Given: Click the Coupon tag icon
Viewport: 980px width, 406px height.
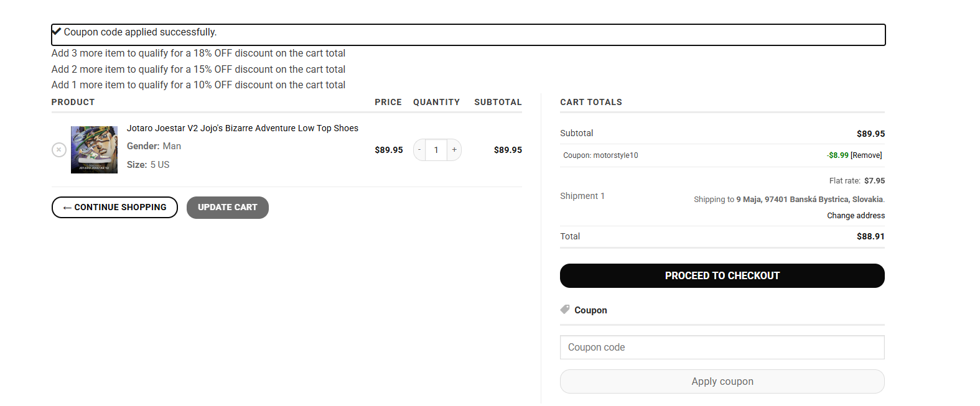Looking at the screenshot, I should [565, 310].
